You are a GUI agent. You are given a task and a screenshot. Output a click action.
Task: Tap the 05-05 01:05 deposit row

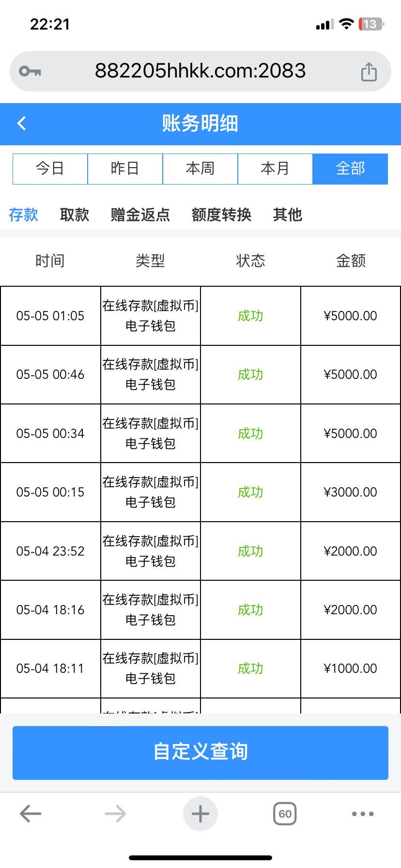click(200, 316)
